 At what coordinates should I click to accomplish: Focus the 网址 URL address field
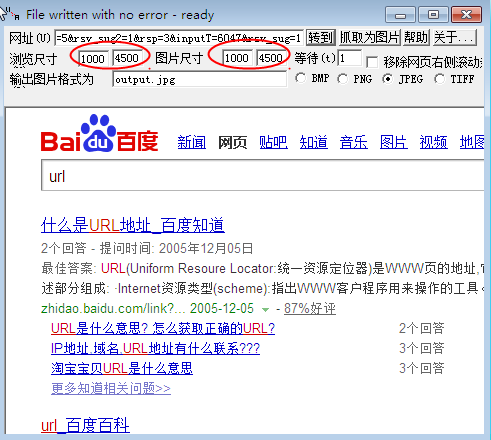tap(179, 38)
